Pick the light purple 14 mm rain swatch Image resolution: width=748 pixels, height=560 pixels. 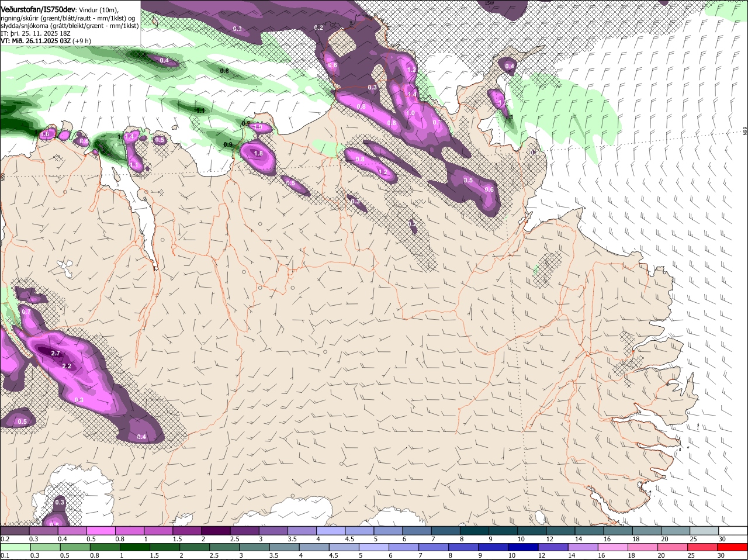[583, 547]
